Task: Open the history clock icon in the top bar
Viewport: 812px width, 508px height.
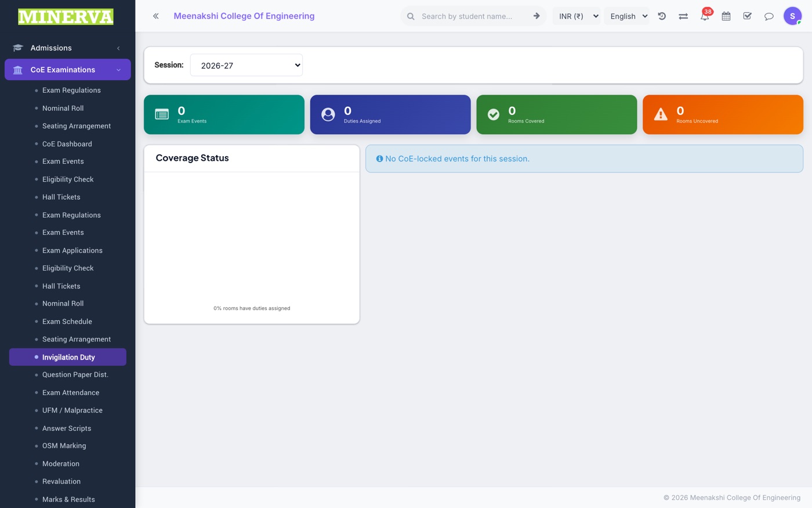Action: click(662, 16)
